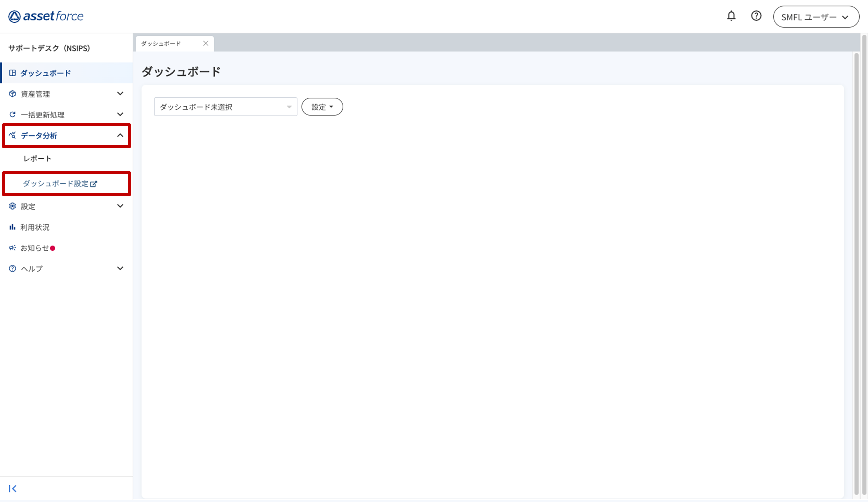
Task: Select the ダッシュボード tab
Action: pyautogui.click(x=175, y=44)
